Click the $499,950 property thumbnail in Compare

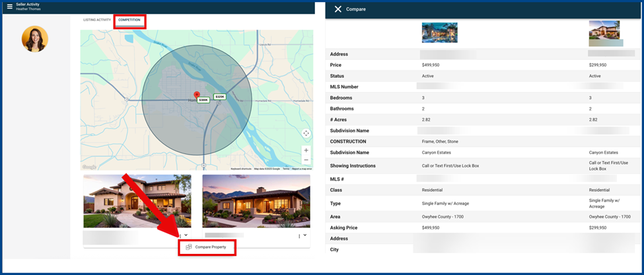(x=439, y=32)
